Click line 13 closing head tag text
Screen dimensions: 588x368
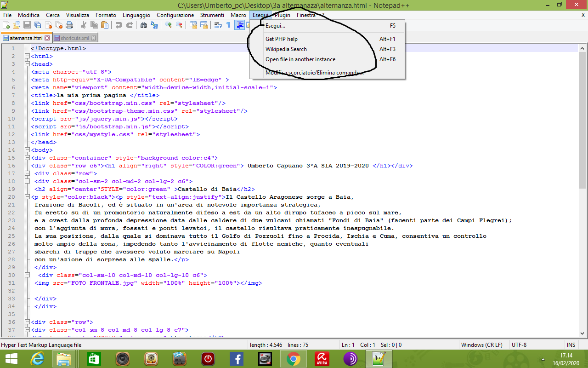point(44,142)
